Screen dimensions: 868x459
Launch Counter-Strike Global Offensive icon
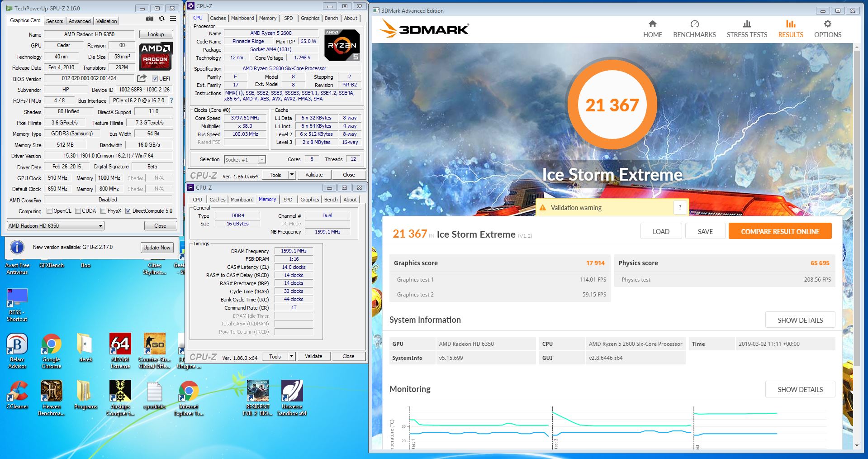(x=154, y=351)
